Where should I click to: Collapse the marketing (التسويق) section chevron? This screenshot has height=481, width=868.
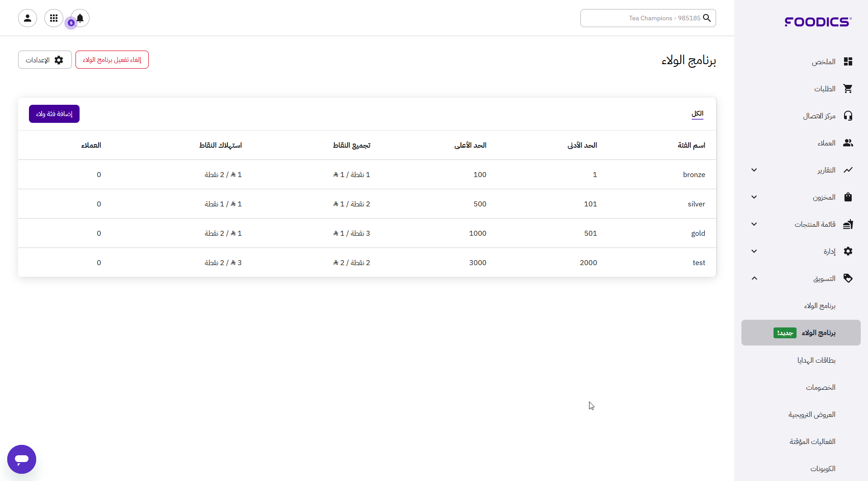pyautogui.click(x=754, y=279)
